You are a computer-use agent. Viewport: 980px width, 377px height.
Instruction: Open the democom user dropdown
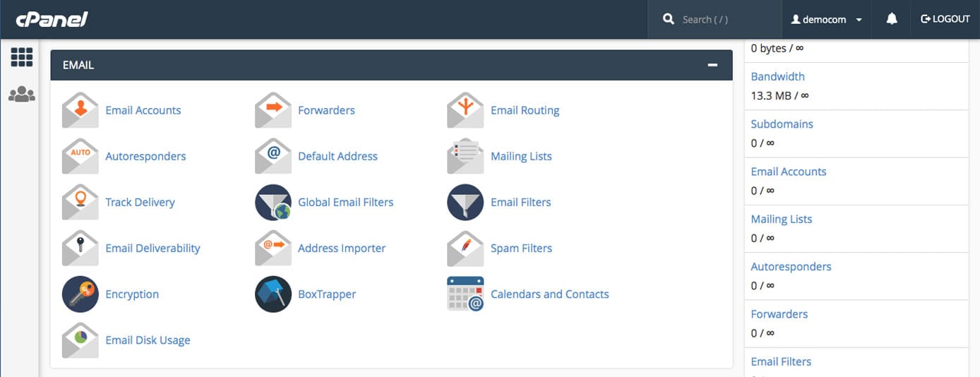(x=827, y=20)
